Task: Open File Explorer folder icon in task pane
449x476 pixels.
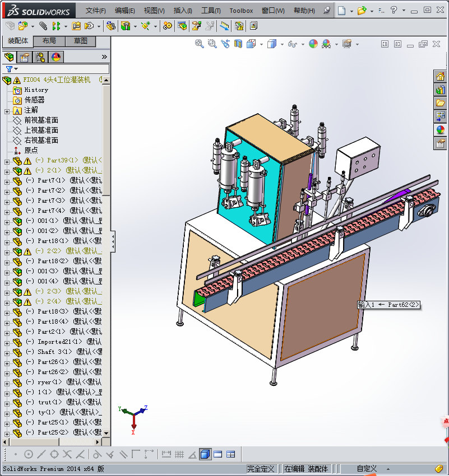Action: pyautogui.click(x=440, y=103)
